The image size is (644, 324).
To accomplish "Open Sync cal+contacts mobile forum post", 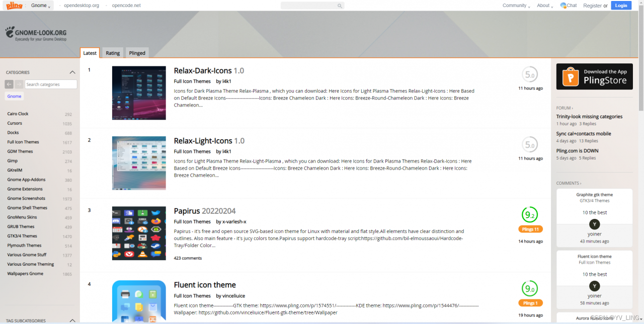I will (584, 133).
